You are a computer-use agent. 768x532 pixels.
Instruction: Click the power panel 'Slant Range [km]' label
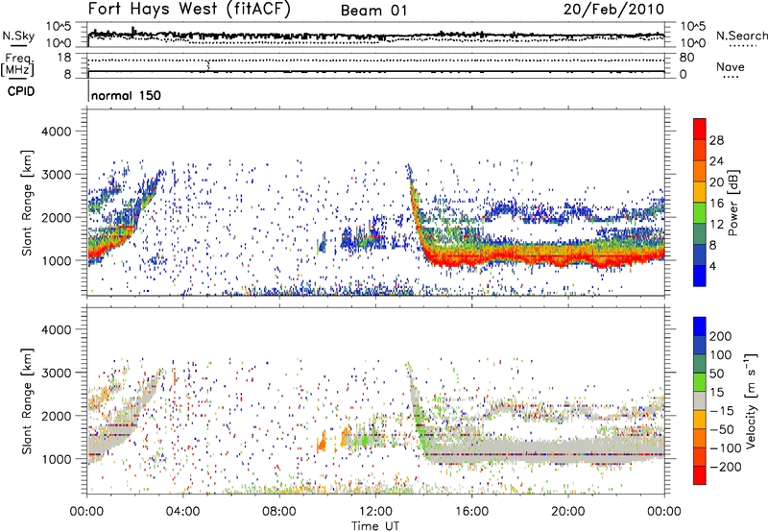point(27,203)
